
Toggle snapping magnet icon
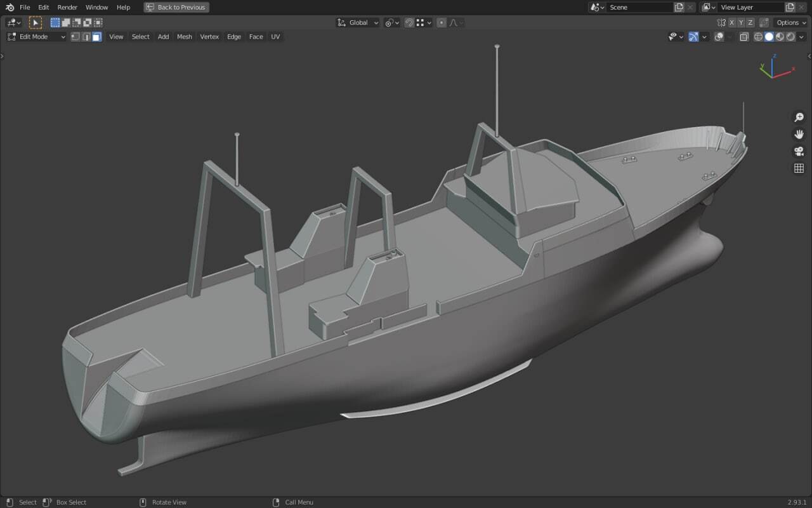pyautogui.click(x=409, y=22)
